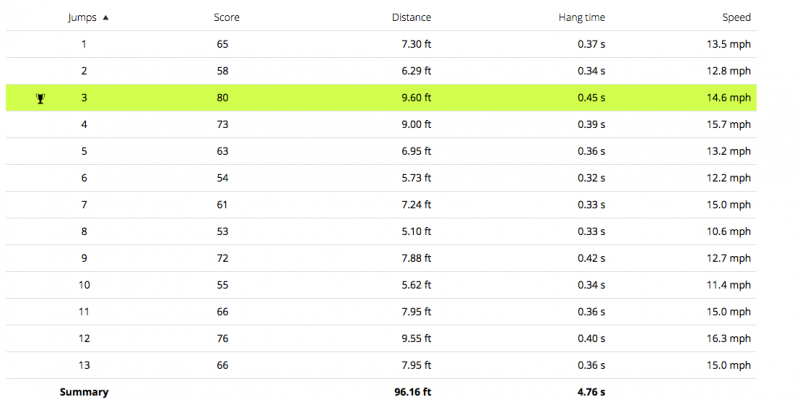
Task: Sort table by Distance column header
Action: (x=411, y=18)
